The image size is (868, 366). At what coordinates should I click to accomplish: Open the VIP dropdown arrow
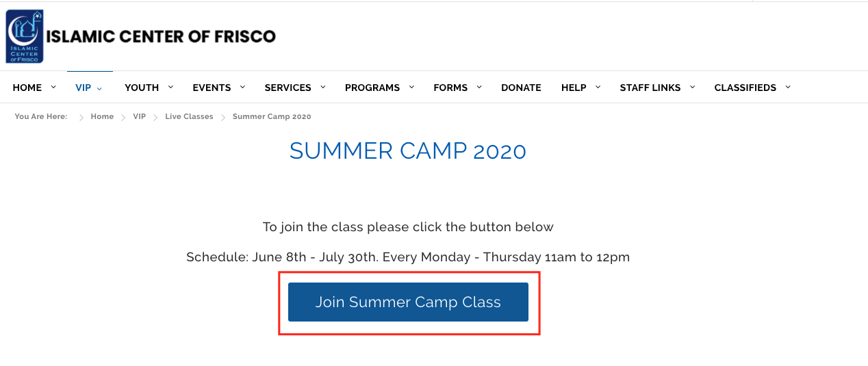(x=99, y=88)
